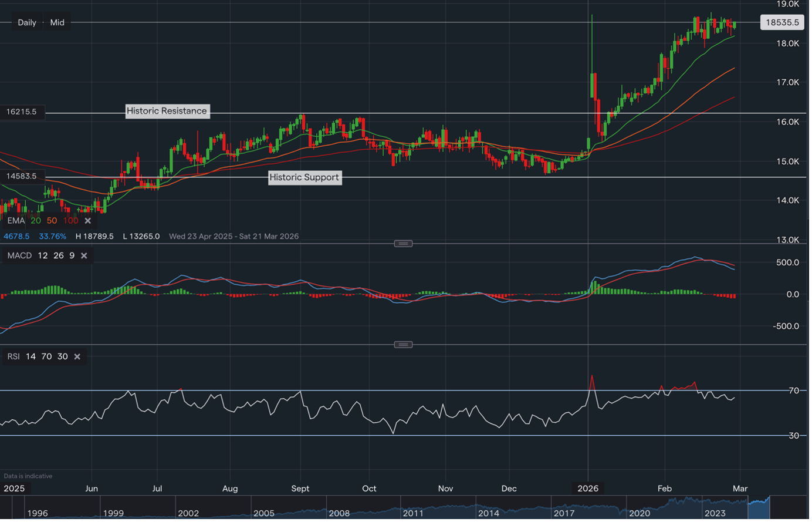Click the 14583.5 horizontal line price tag
This screenshot has height=522, width=812.
point(22,176)
